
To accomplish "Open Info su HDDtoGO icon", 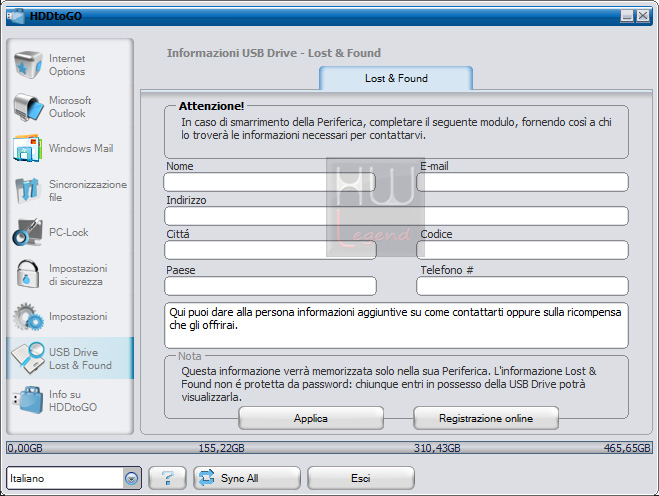I will 28,400.
